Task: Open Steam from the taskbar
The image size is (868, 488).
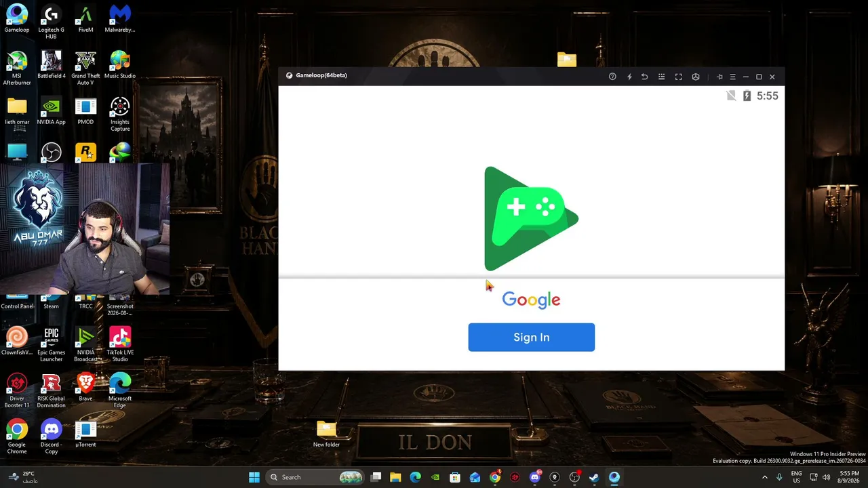Action: [x=594, y=477]
